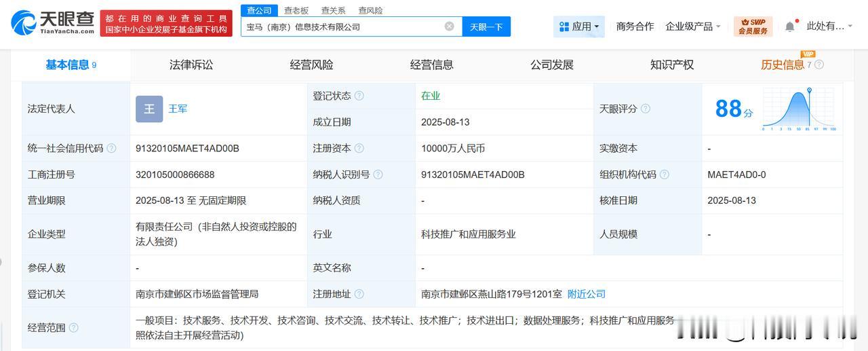Image resolution: width=868 pixels, height=351 pixels.
Task: Click the 2025-08-13 至 无固定期限 business term
Action: 191,201
